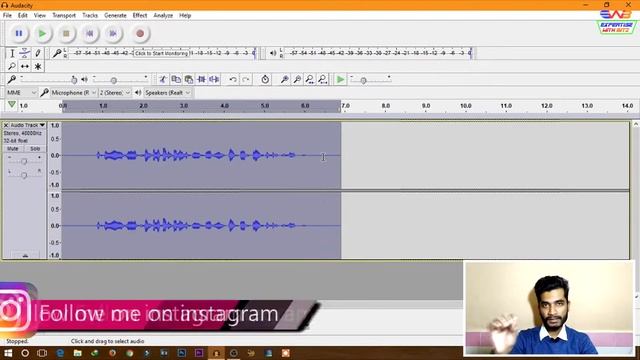The height and width of the screenshot is (360, 640).
Task: Zoom out using the magnifier minus icon
Action: [297, 79]
